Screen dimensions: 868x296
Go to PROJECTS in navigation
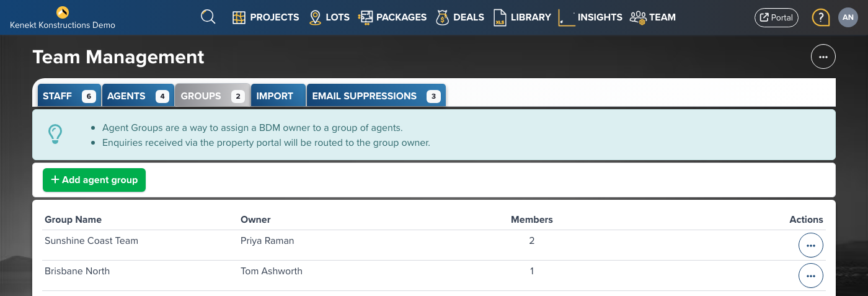[x=275, y=17]
